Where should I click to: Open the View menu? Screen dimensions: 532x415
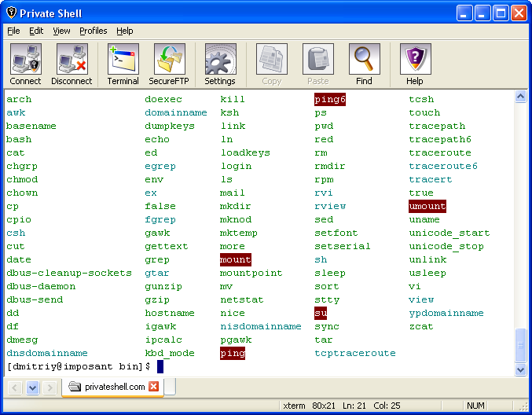(61, 31)
